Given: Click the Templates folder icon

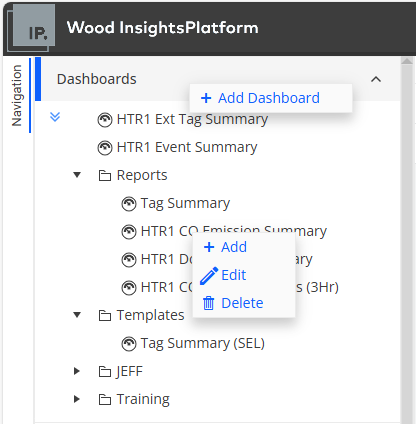Looking at the screenshot, I should (105, 315).
